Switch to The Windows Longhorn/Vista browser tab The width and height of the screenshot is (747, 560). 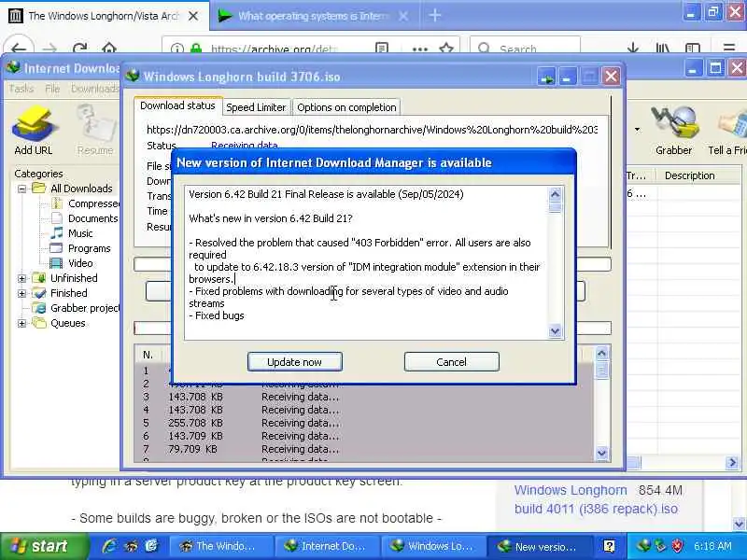tap(105, 16)
